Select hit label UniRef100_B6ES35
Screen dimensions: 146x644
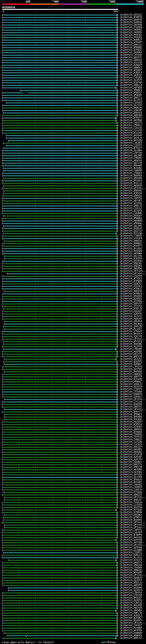pyautogui.click(x=131, y=357)
